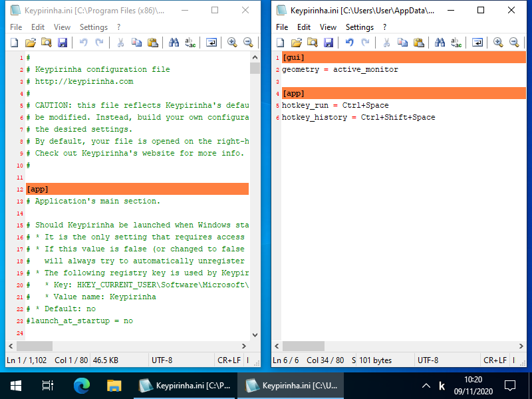
Task: Click horizontal scrollbar right arrow in left window
Action: (x=243, y=346)
